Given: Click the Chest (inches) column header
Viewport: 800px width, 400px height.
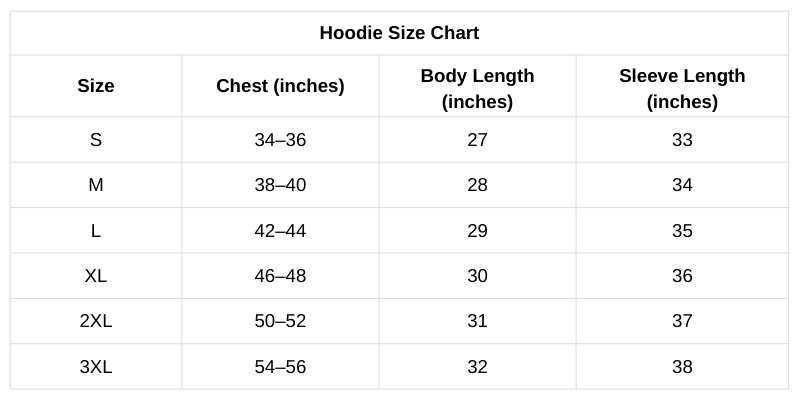Looking at the screenshot, I should (x=280, y=86).
